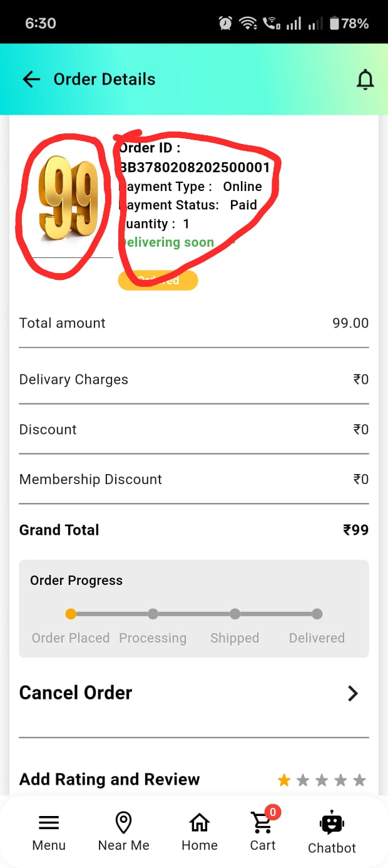Set rating to two stars

point(303,780)
